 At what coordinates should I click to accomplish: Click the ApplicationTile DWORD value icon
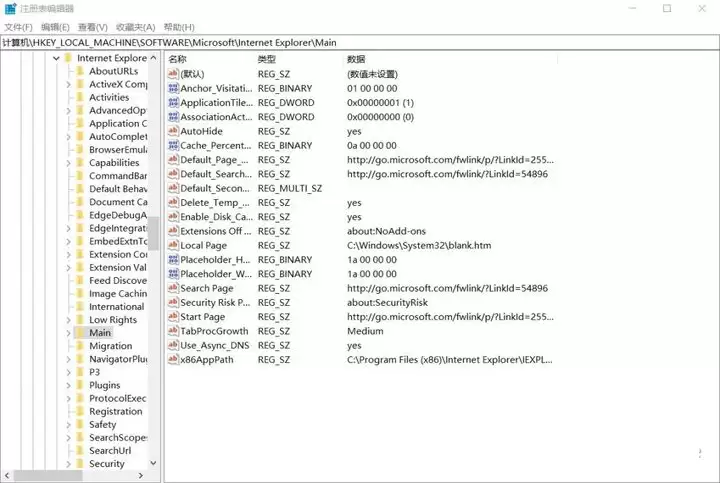173,103
